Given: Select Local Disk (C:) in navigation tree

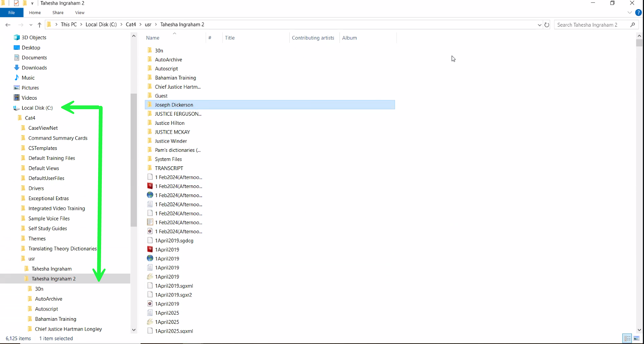Looking at the screenshot, I should (x=37, y=108).
